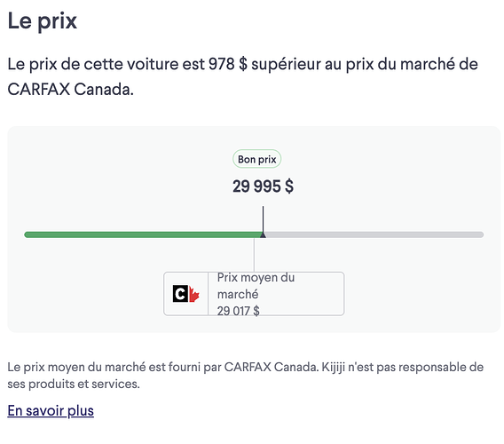Click "CARFAX Canada." in the top description
This screenshot has width=504, height=444.
(70, 89)
